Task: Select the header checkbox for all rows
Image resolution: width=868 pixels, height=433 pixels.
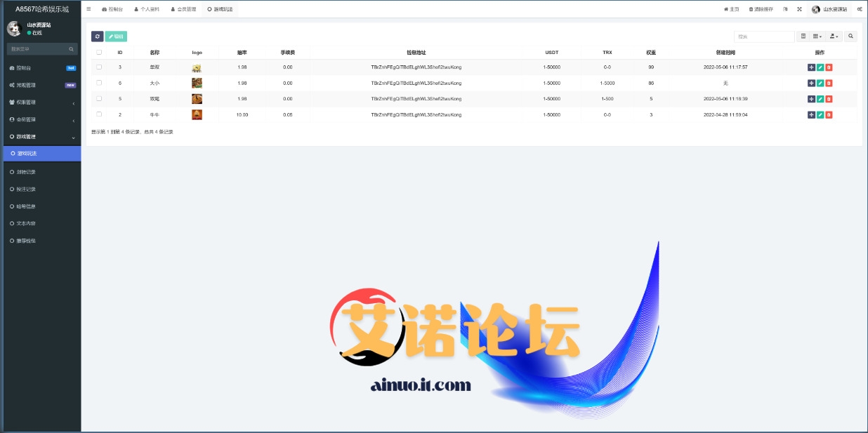Action: click(99, 52)
